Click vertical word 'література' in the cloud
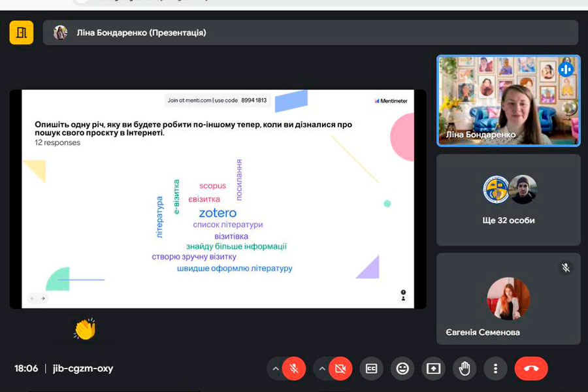Viewport: 588px width, 392px height. pyautogui.click(x=160, y=217)
